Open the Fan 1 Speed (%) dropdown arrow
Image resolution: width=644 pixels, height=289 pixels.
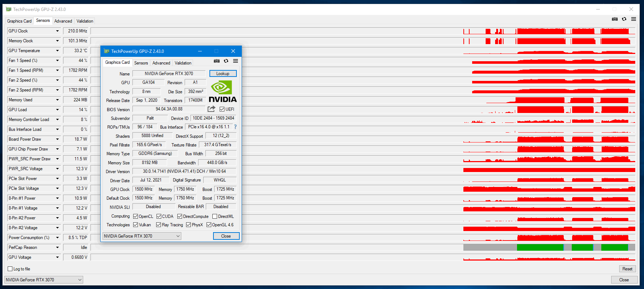pyautogui.click(x=57, y=60)
